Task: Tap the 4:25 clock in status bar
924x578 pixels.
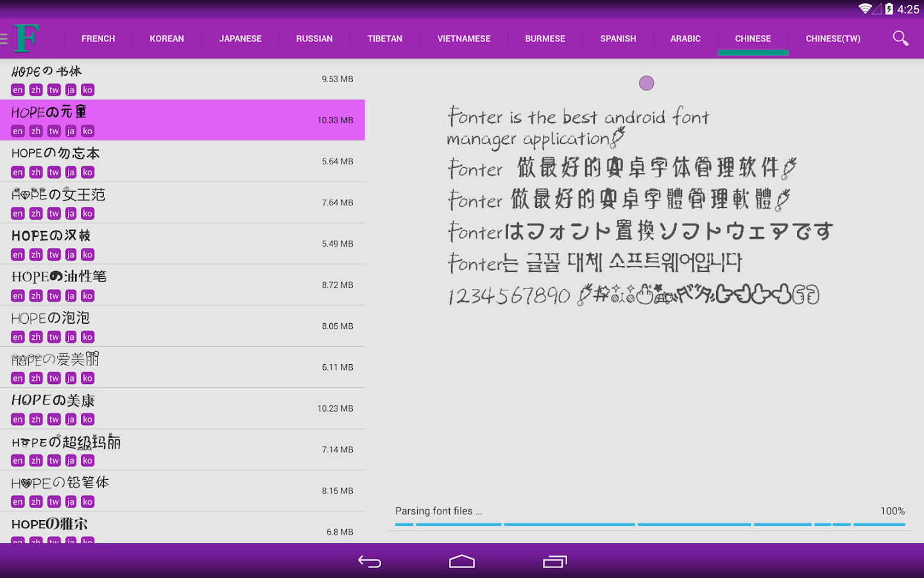Action: [x=908, y=9]
